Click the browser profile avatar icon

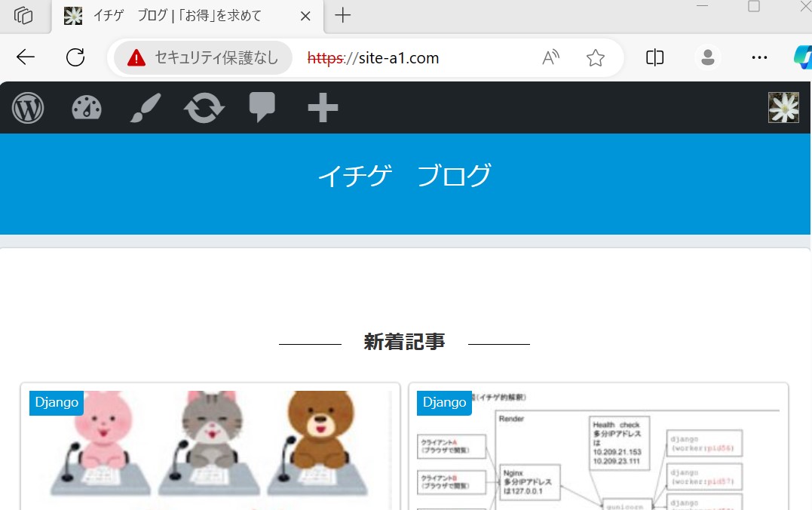click(707, 58)
